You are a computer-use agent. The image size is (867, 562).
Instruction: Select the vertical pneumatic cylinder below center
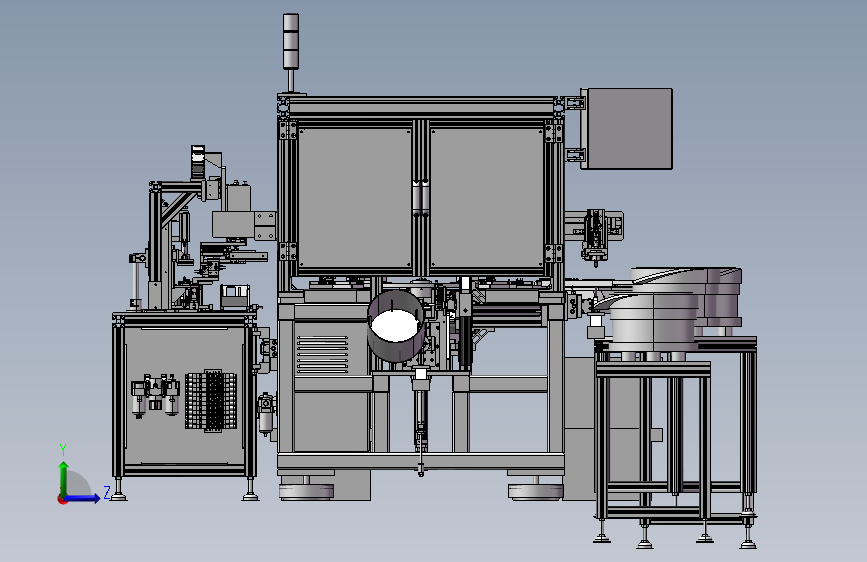pyautogui.click(x=420, y=420)
